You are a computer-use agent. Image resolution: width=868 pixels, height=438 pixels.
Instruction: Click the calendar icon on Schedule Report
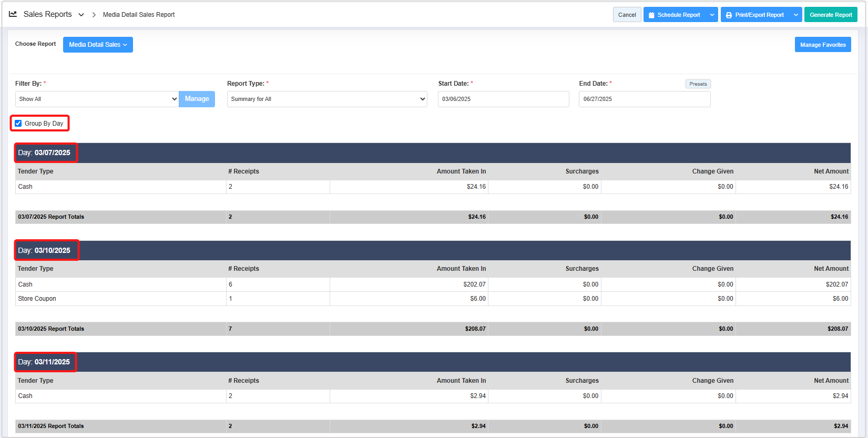click(652, 15)
